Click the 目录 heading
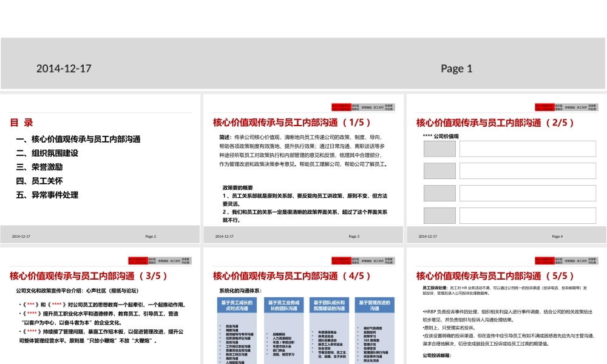The height and width of the screenshot is (364, 607). coord(21,123)
